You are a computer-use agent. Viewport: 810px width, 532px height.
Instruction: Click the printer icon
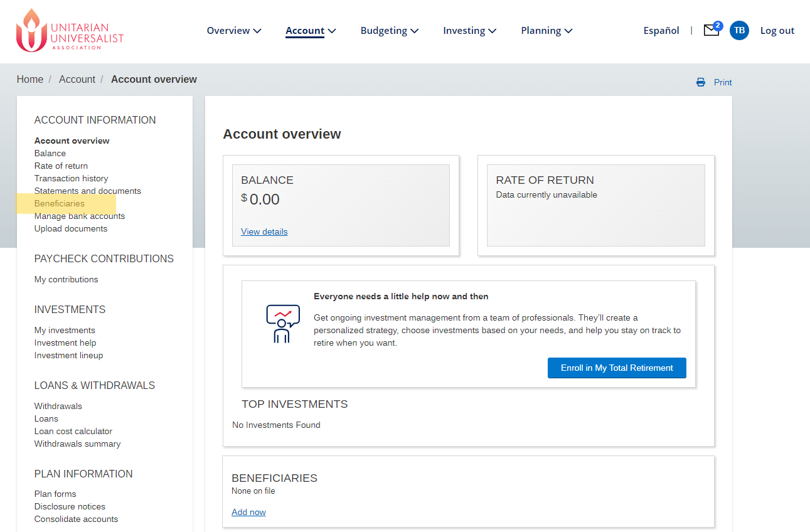(700, 82)
